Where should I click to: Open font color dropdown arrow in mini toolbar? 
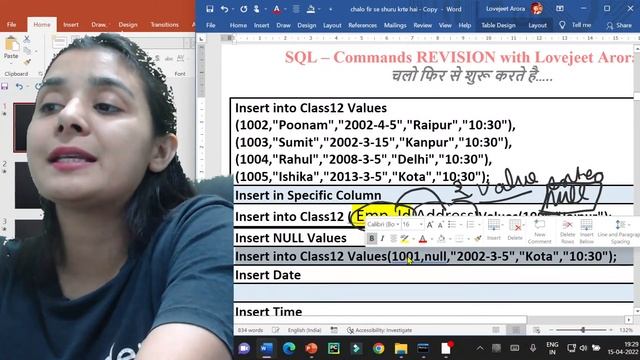(x=432, y=239)
